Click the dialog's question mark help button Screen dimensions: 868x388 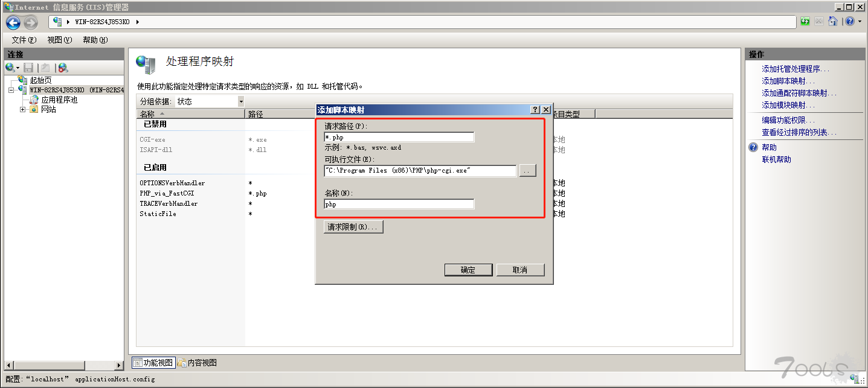click(x=535, y=110)
